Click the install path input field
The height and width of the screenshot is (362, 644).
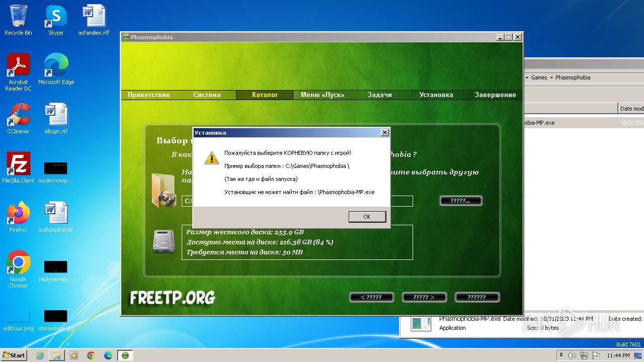(x=297, y=201)
